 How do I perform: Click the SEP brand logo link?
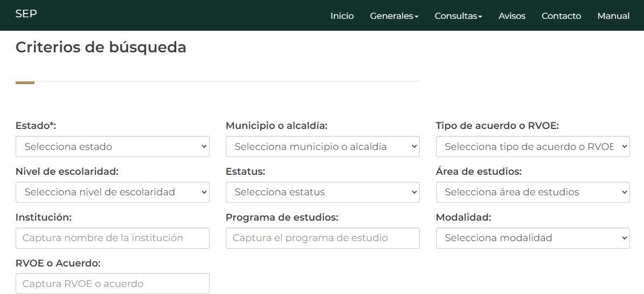[x=26, y=14]
